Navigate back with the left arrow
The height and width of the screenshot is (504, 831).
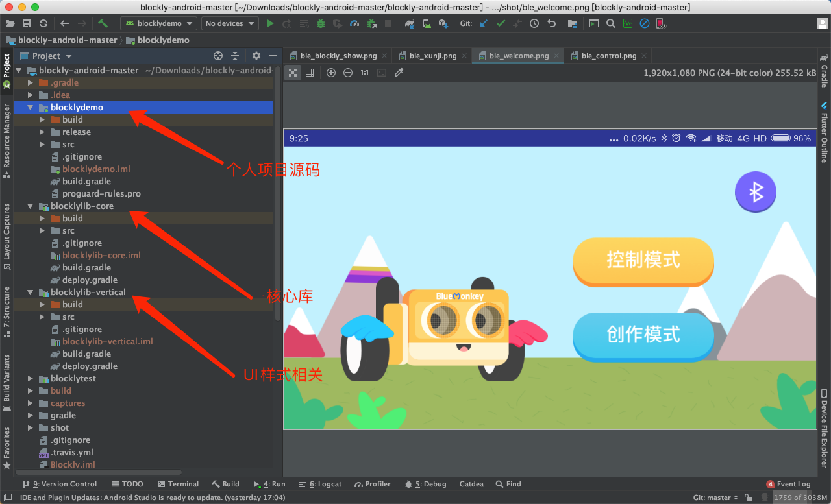64,23
